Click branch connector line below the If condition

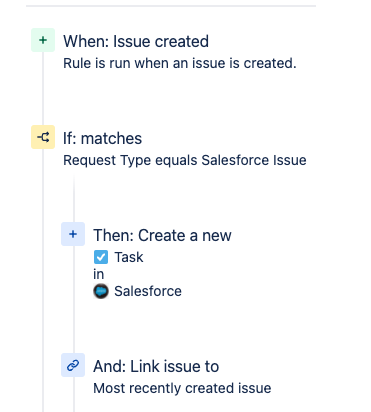(74, 199)
